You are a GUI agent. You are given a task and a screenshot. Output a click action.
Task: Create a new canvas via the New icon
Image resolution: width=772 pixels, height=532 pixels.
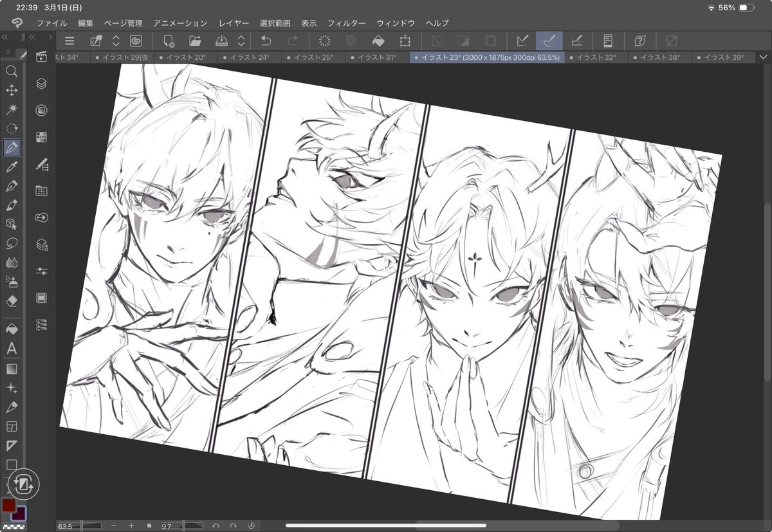click(x=169, y=41)
